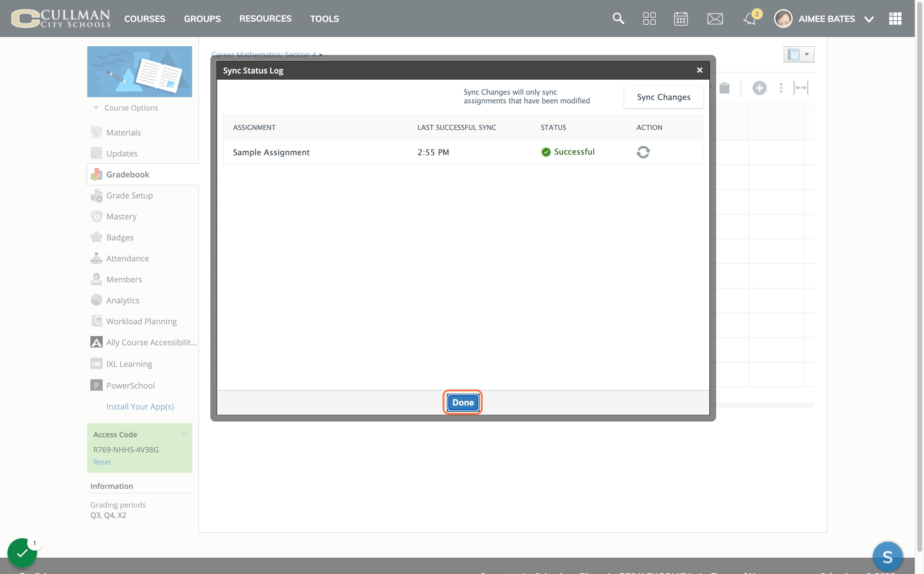Open Updates in course sidebar
Screen dimensions: 924x574
click(x=122, y=153)
